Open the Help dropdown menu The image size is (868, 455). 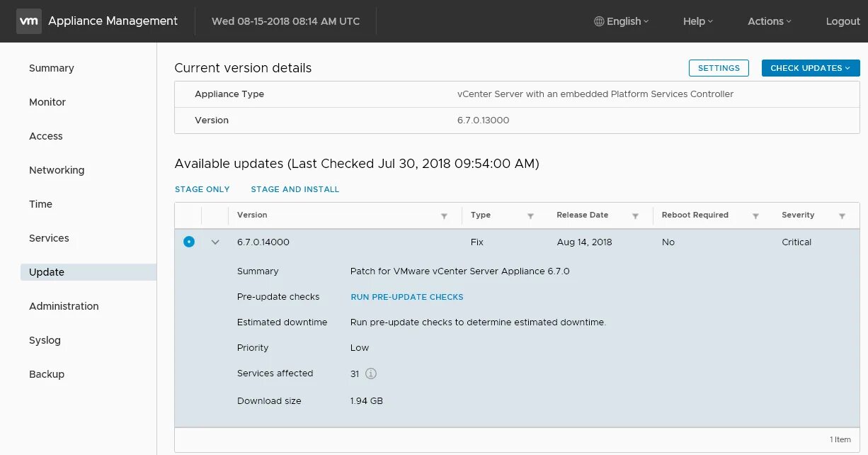pyautogui.click(x=698, y=21)
